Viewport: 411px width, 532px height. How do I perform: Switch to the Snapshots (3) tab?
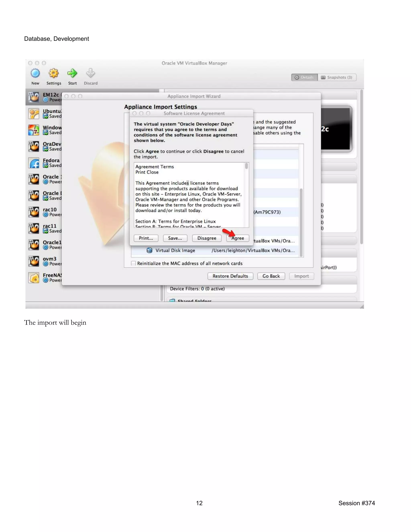(337, 77)
